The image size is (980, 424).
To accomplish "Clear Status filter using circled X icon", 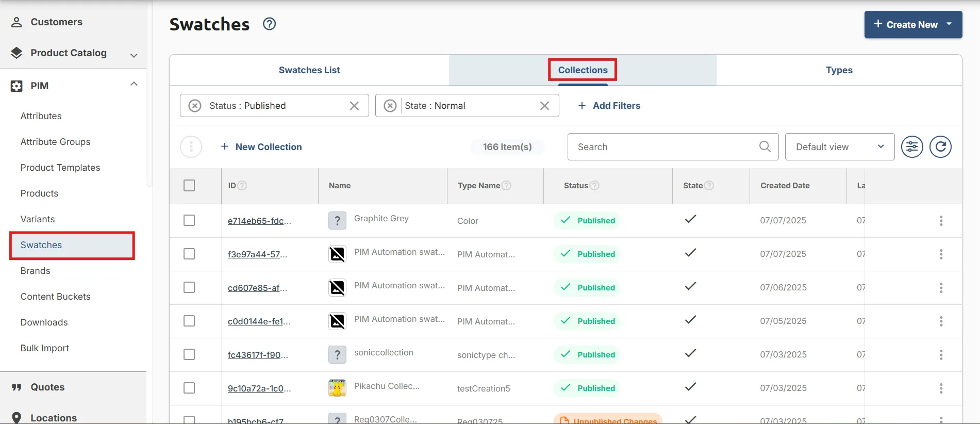I will coord(194,106).
